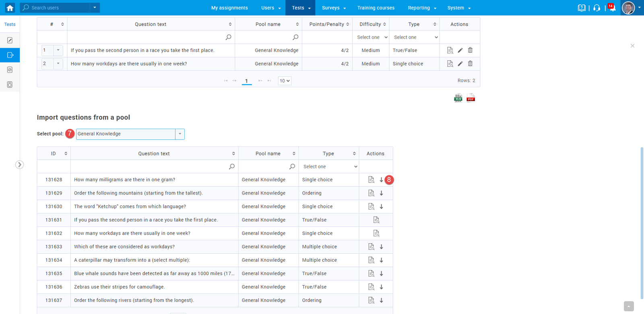This screenshot has height=314, width=644.
Task: Edit question 2 using the pencil icon
Action: point(460,64)
